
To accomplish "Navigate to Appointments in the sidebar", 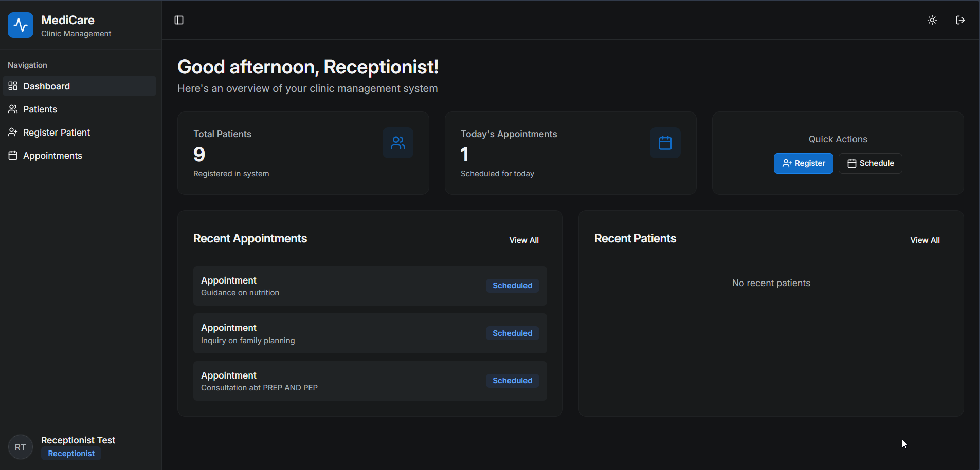I will coord(52,156).
